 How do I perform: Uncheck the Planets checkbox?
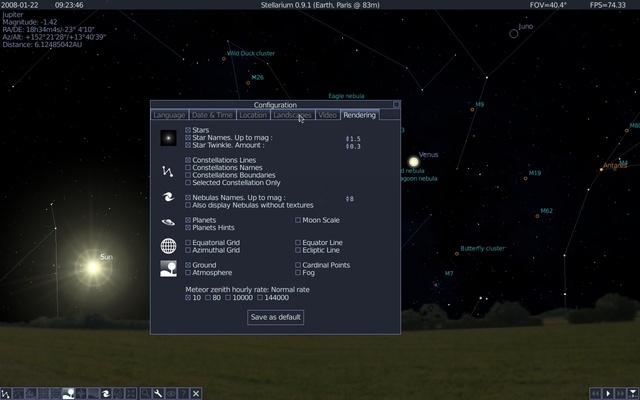pos(188,220)
